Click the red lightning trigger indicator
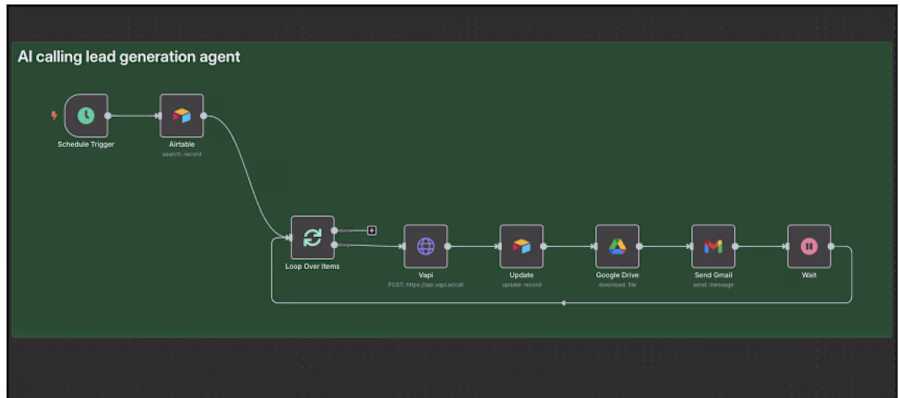This screenshot has height=398, width=900. click(x=55, y=115)
